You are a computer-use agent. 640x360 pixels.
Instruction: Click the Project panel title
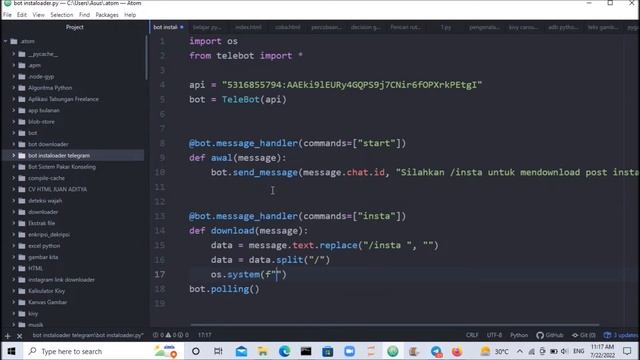coord(75,27)
